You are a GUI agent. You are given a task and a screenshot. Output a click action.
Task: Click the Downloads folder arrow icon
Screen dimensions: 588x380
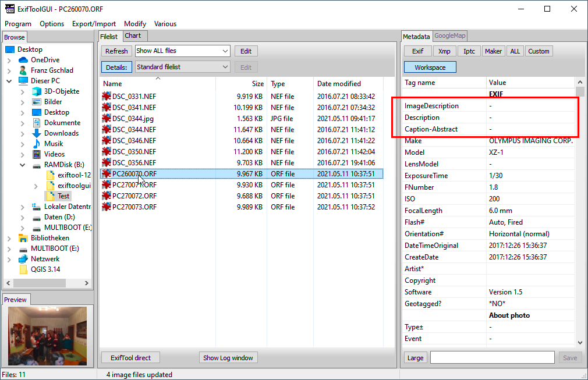tap(36, 133)
